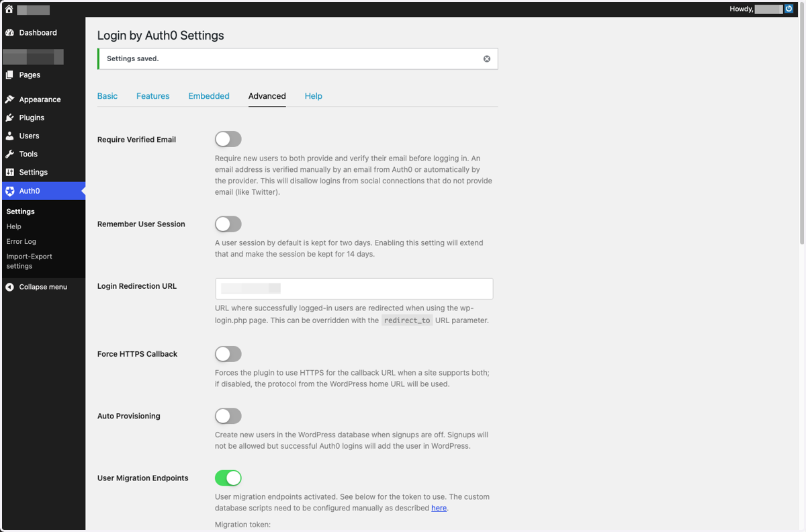Screen dimensions: 806x532
Task: Enable Remember User Session switch
Action: (228, 224)
